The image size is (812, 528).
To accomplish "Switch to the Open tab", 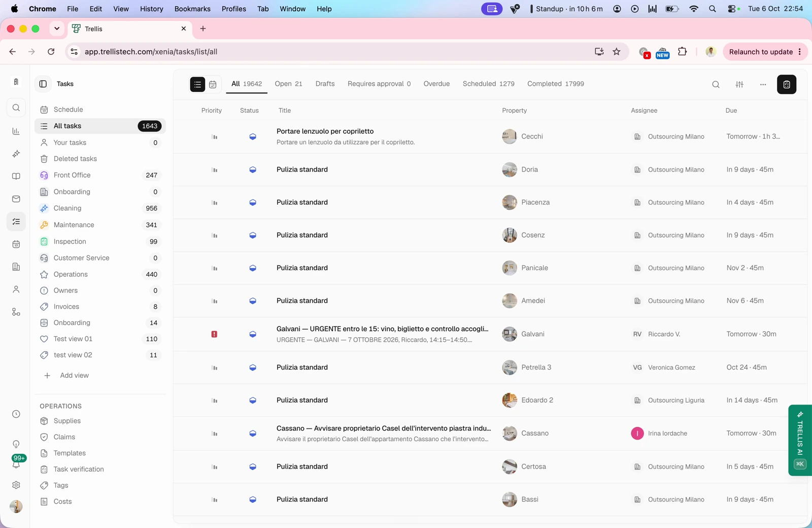I will click(288, 84).
